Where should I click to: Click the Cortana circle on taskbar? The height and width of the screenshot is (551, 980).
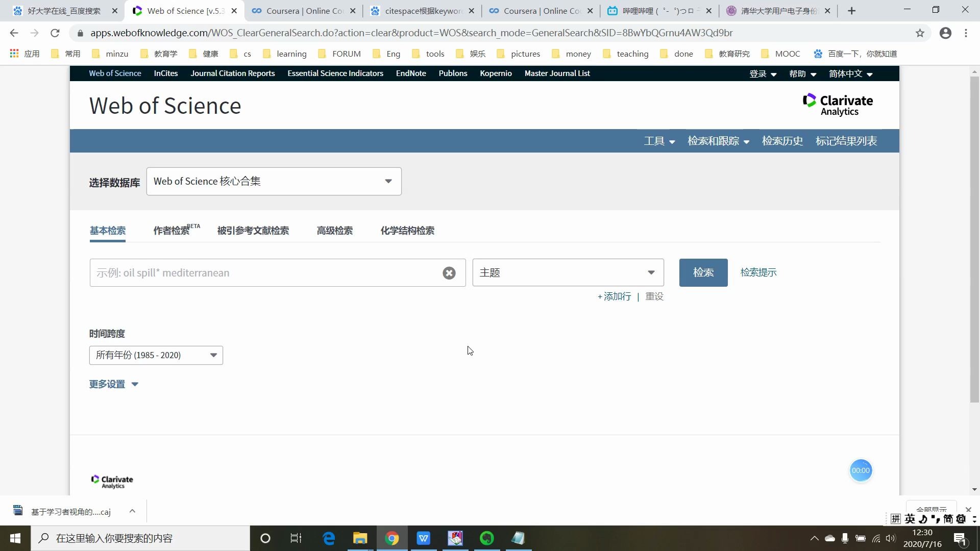click(265, 538)
